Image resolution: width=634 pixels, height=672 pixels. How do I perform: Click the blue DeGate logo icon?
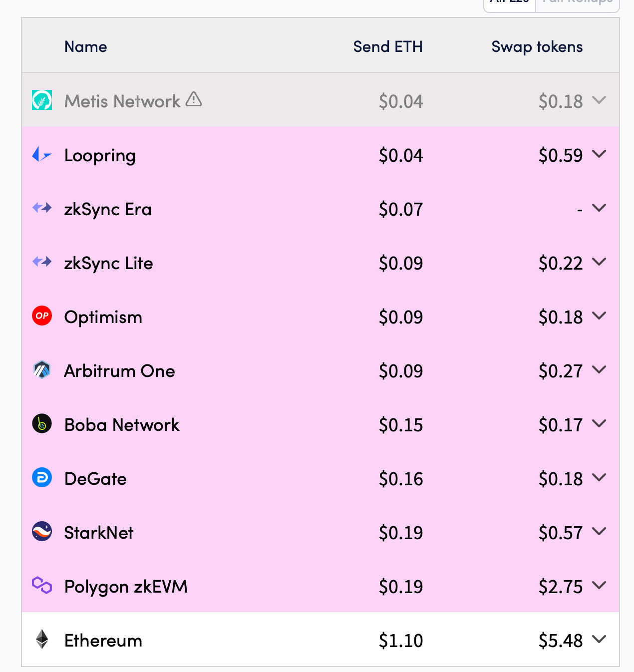tap(42, 477)
